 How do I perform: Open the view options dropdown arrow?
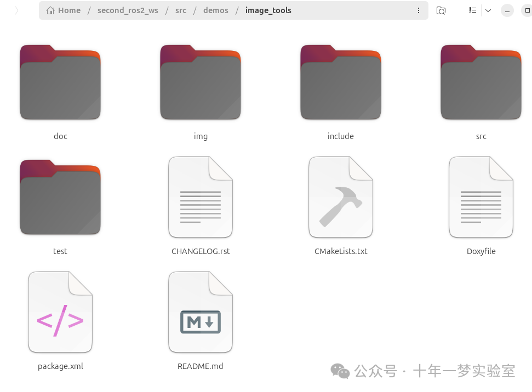pos(488,10)
